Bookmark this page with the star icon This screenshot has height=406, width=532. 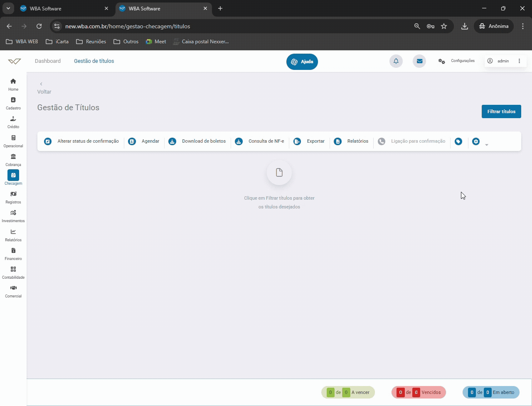tap(444, 26)
